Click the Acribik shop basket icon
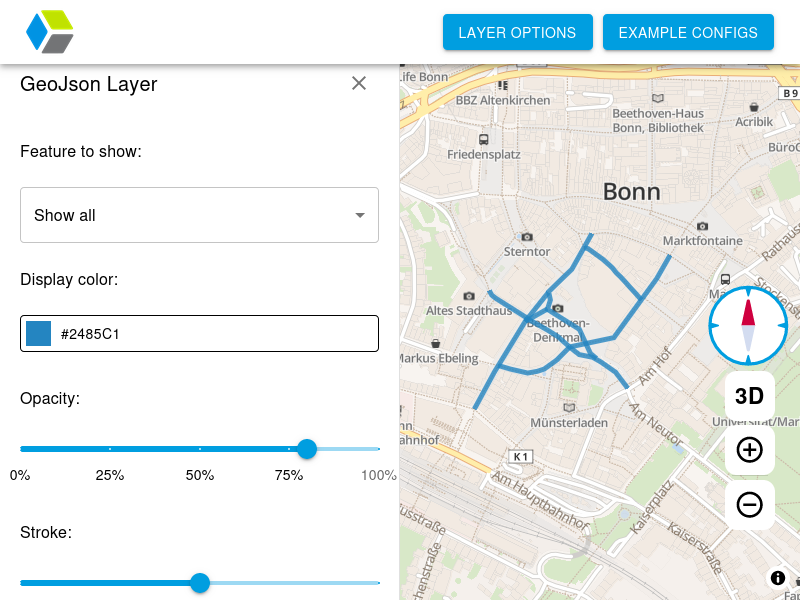Image resolution: width=800 pixels, height=600 pixels. point(754,107)
